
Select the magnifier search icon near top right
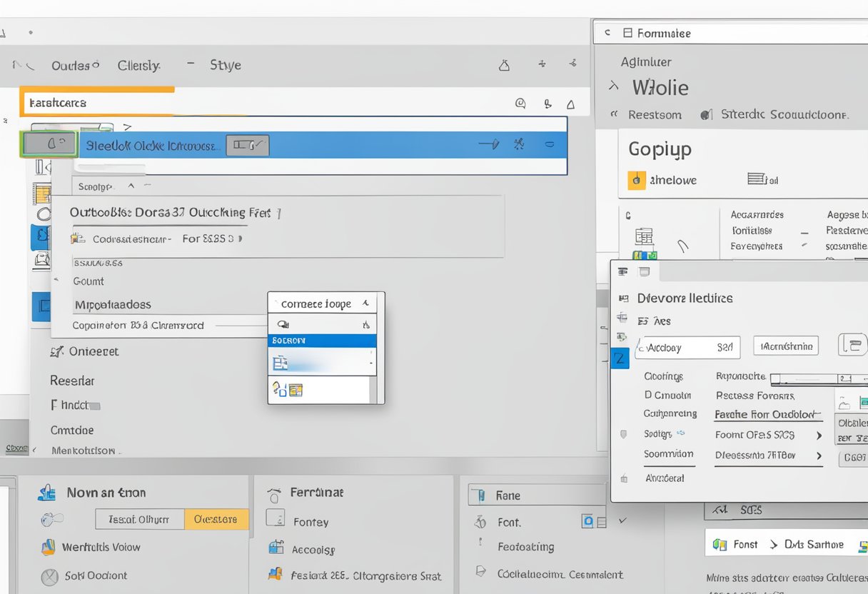(x=521, y=104)
